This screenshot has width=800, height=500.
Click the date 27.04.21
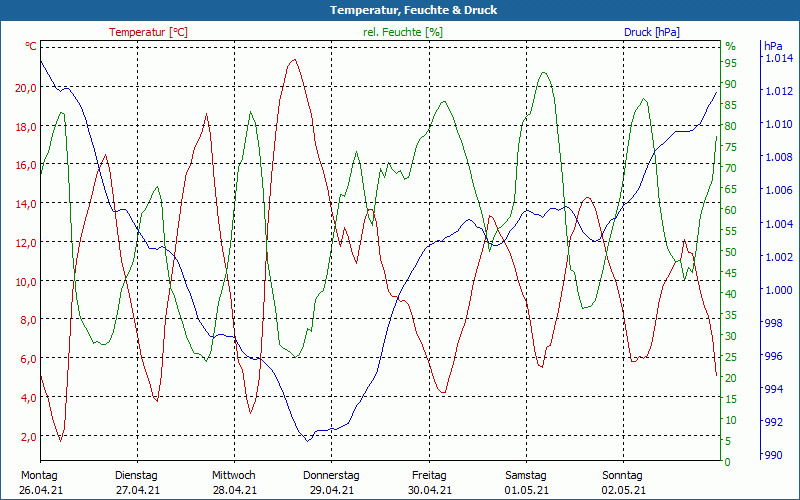pyautogui.click(x=138, y=490)
